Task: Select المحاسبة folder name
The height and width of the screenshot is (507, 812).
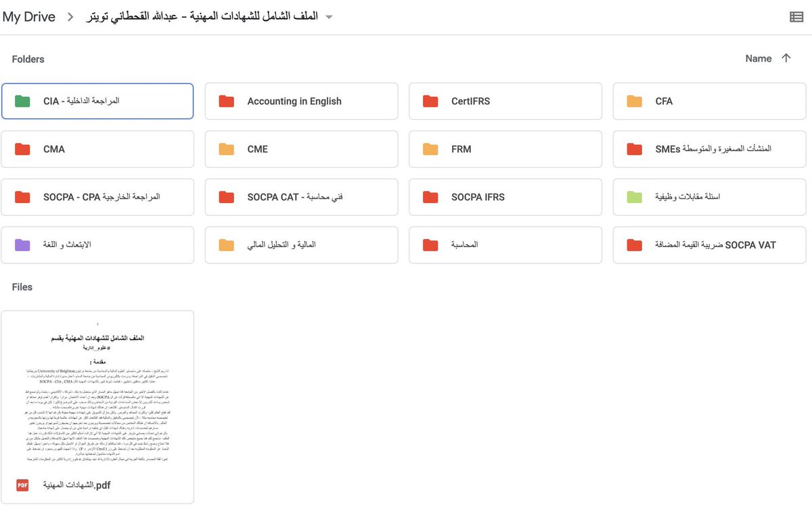Action: coord(465,244)
